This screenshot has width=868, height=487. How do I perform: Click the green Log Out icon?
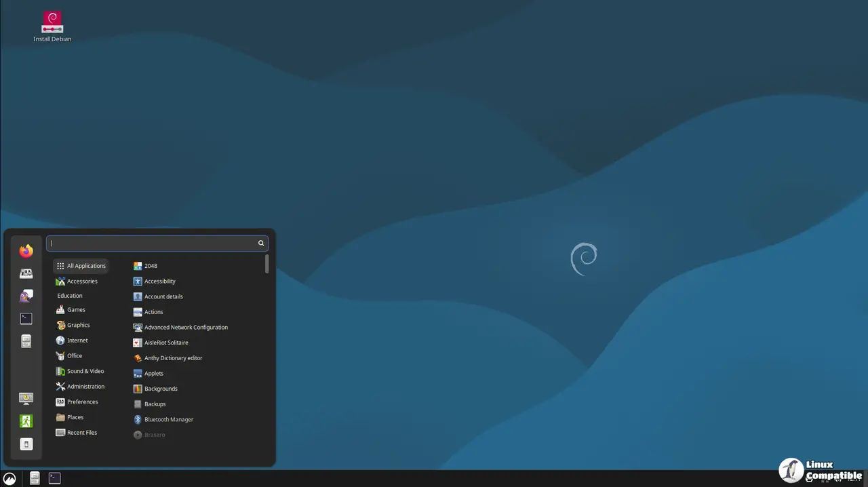pos(26,421)
